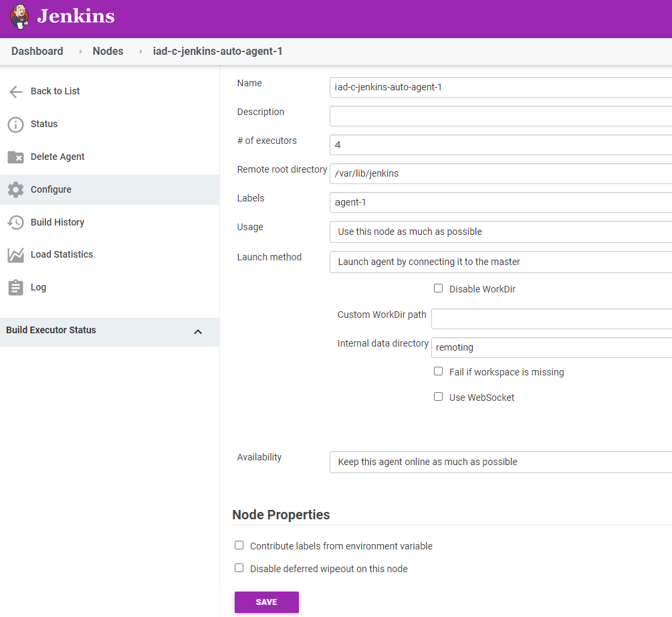Click the Remote root directory field

[501, 173]
